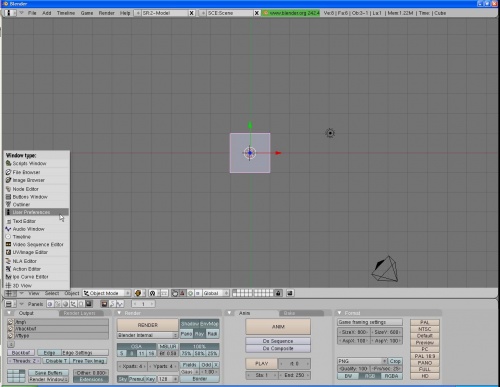The image size is (500, 387).
Task: Select Image Browser window type entry
Action: [37, 180]
